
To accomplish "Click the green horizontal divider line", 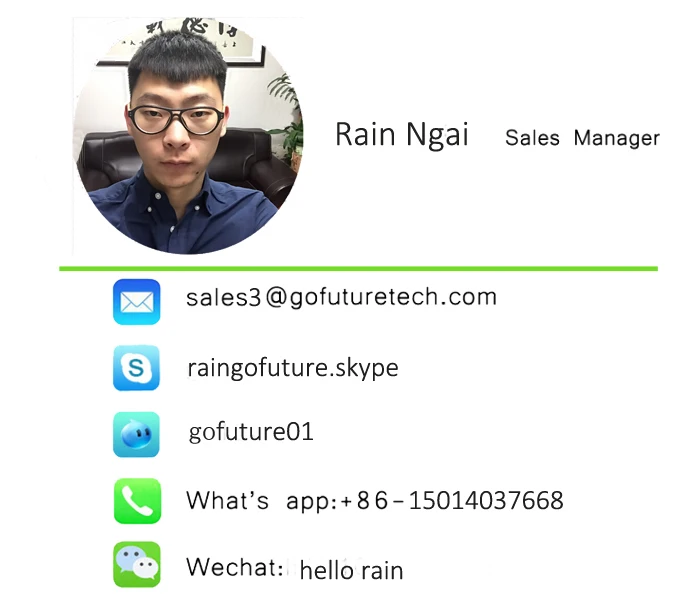I will click(358, 269).
